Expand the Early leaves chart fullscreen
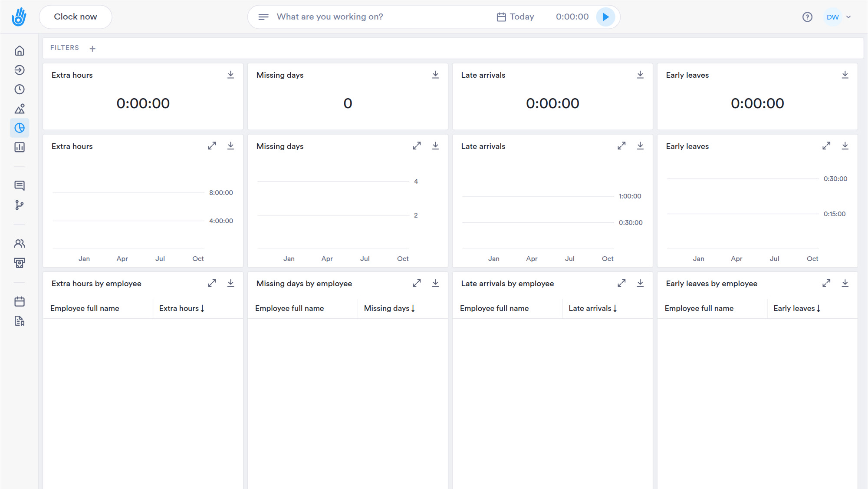Image resolution: width=868 pixels, height=489 pixels. click(x=826, y=146)
